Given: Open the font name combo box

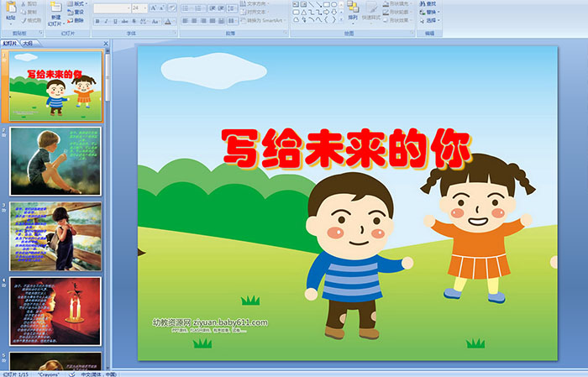Looking at the screenshot, I should click(112, 8).
